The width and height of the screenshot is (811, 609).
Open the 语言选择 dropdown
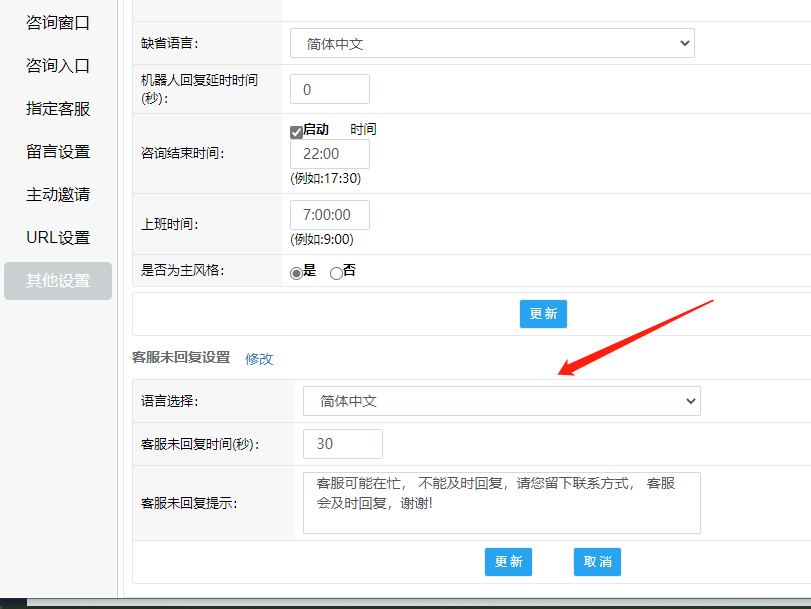[501, 401]
